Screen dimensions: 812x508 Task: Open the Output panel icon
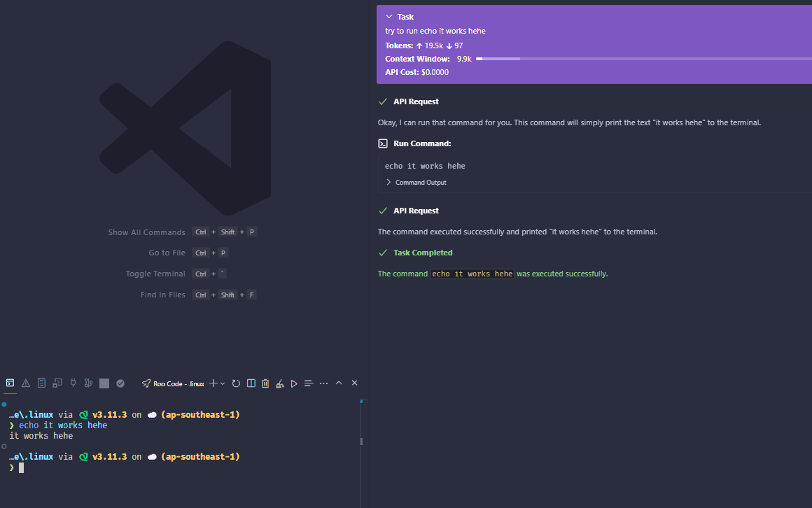[41, 383]
